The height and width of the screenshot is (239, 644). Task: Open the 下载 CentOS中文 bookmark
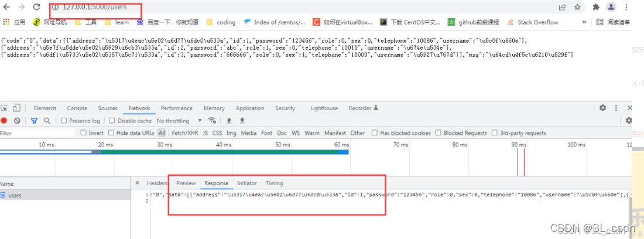[410, 22]
